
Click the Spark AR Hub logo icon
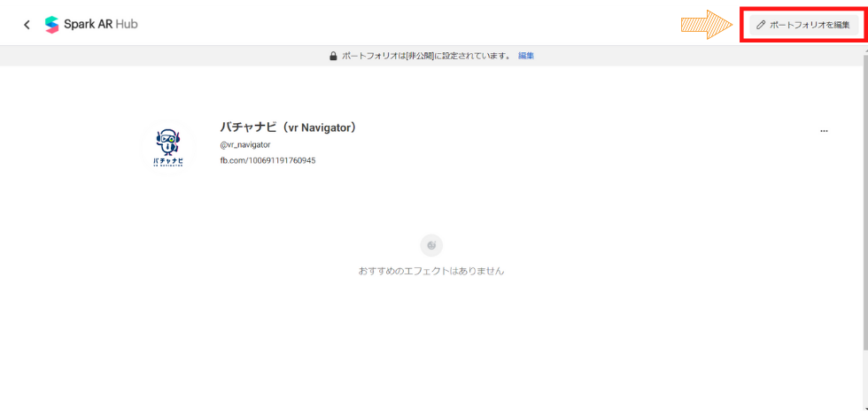pyautogui.click(x=52, y=25)
